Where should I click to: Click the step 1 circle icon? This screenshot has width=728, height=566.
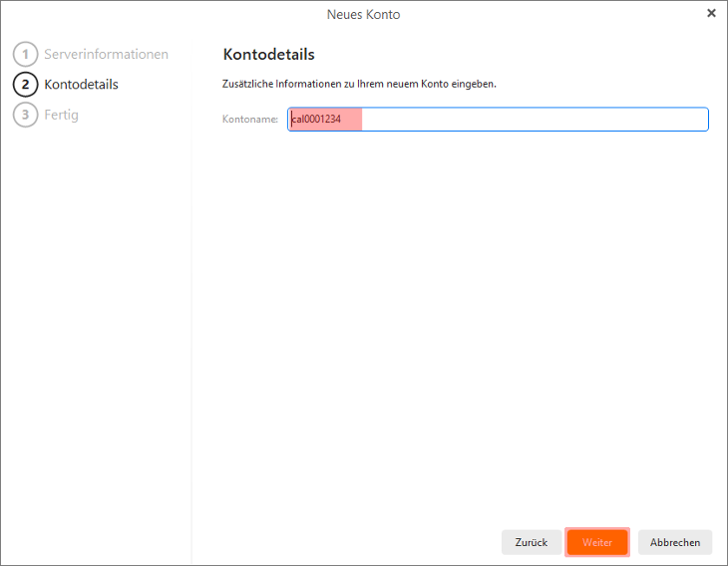point(25,54)
